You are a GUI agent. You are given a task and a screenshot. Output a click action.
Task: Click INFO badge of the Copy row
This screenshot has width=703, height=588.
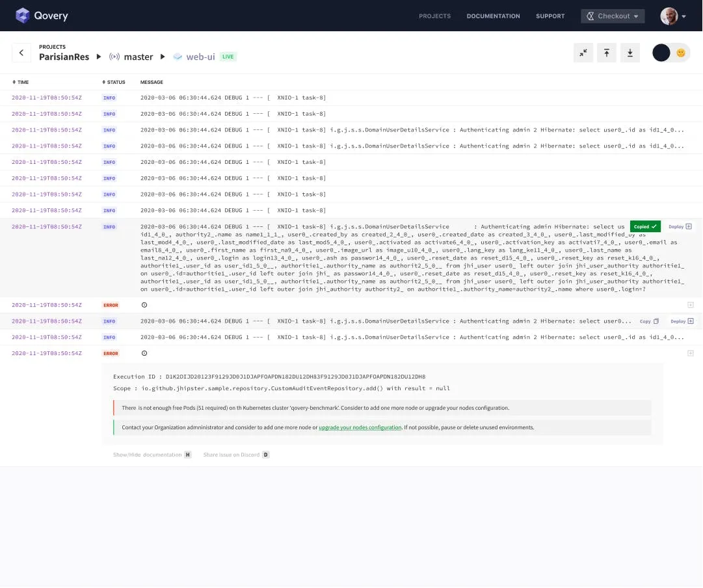tap(109, 321)
